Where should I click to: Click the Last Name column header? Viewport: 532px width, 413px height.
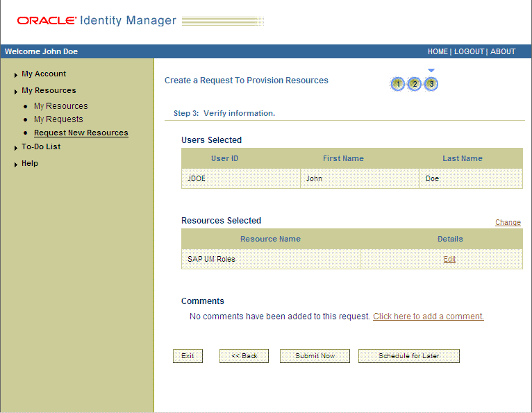point(463,158)
